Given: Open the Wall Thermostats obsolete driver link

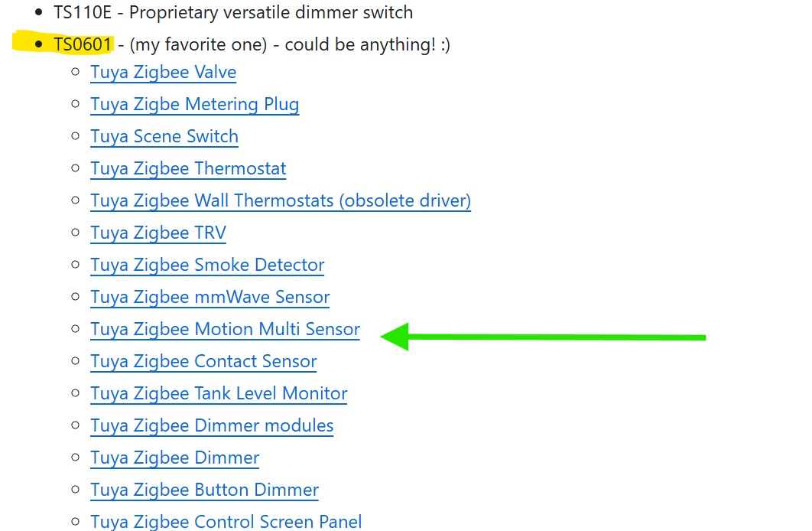Looking at the screenshot, I should coord(281,200).
